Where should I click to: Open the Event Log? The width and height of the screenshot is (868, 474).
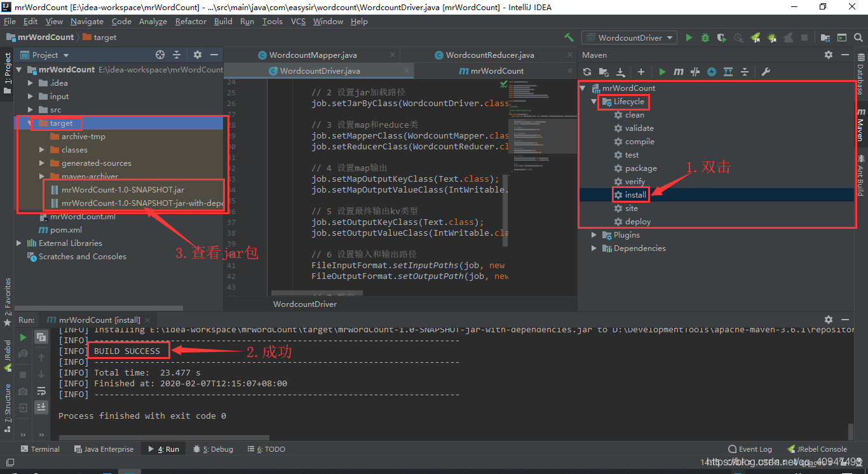point(750,449)
